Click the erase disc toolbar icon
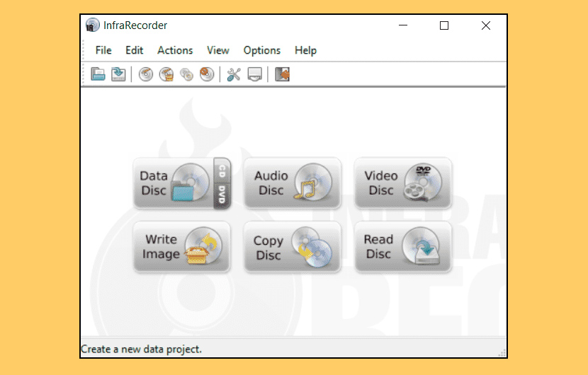 (206, 74)
